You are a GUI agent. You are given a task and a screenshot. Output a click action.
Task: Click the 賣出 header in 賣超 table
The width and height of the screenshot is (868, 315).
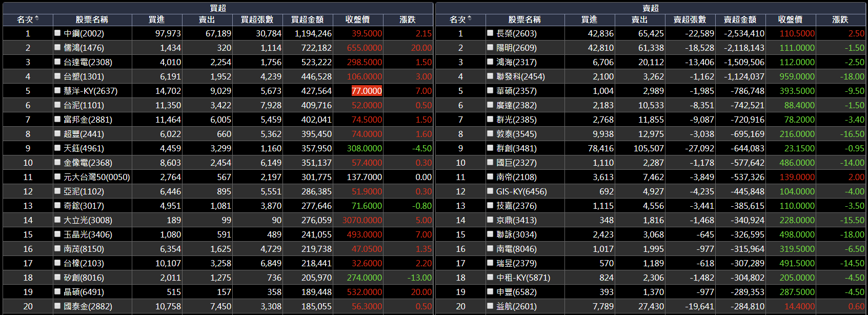coord(640,19)
